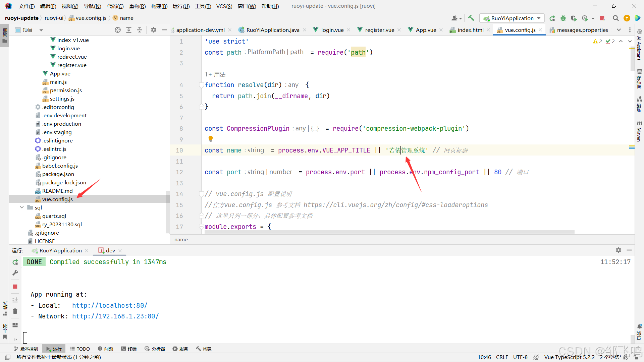Collapse the sql folder in tree
The image size is (644, 362).
pyautogui.click(x=22, y=207)
